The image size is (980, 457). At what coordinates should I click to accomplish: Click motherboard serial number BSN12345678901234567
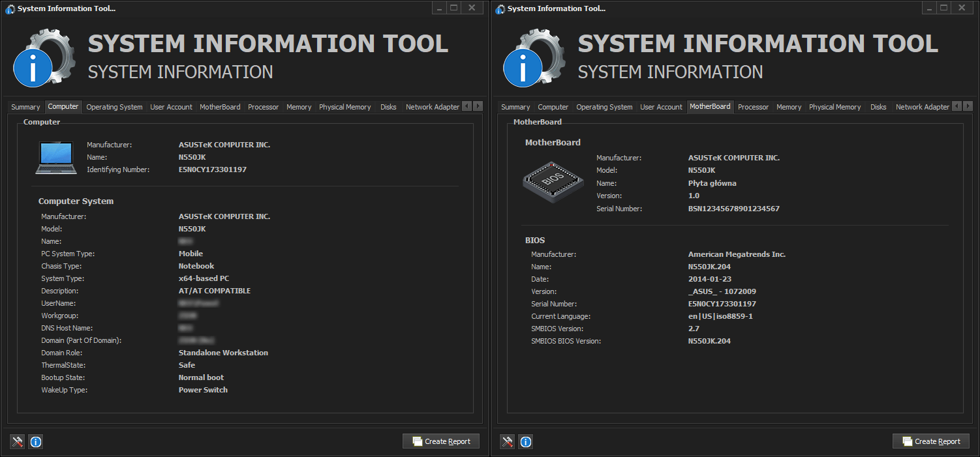click(x=733, y=209)
